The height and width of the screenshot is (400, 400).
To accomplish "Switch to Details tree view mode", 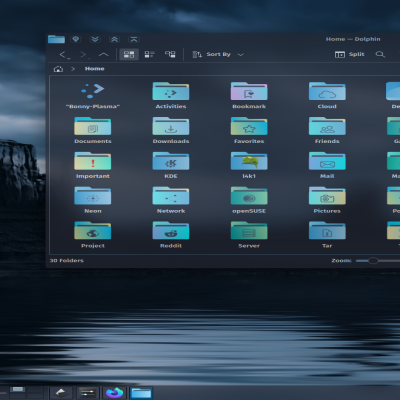I will tap(170, 54).
